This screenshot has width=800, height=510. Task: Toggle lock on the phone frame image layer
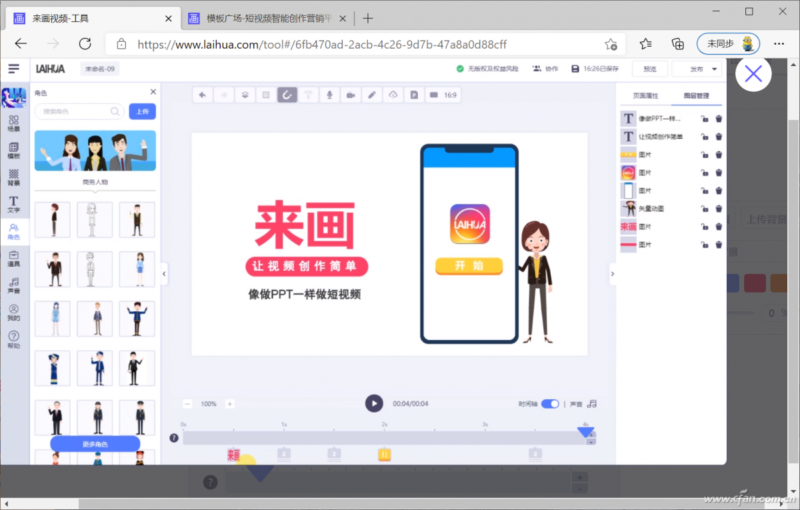tap(705, 191)
